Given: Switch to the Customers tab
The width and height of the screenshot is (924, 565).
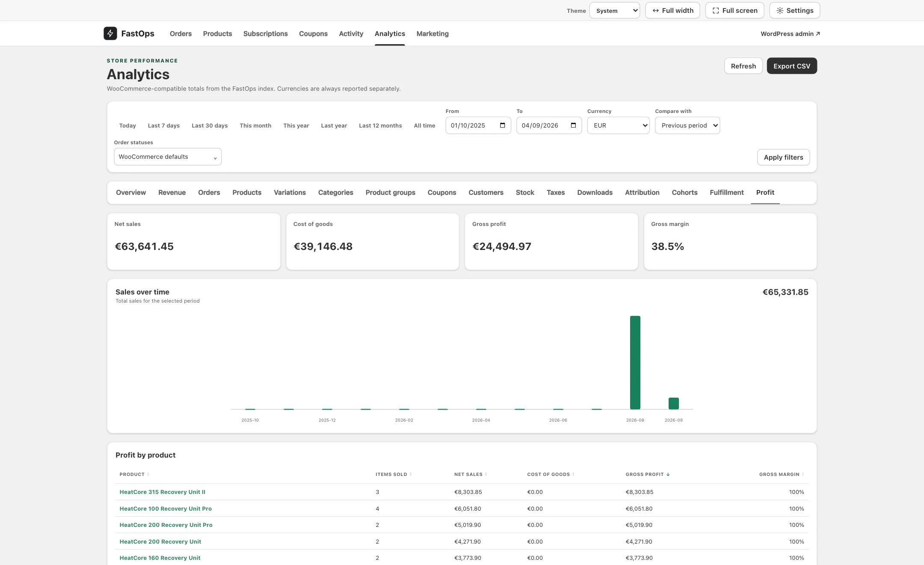Looking at the screenshot, I should [x=486, y=193].
